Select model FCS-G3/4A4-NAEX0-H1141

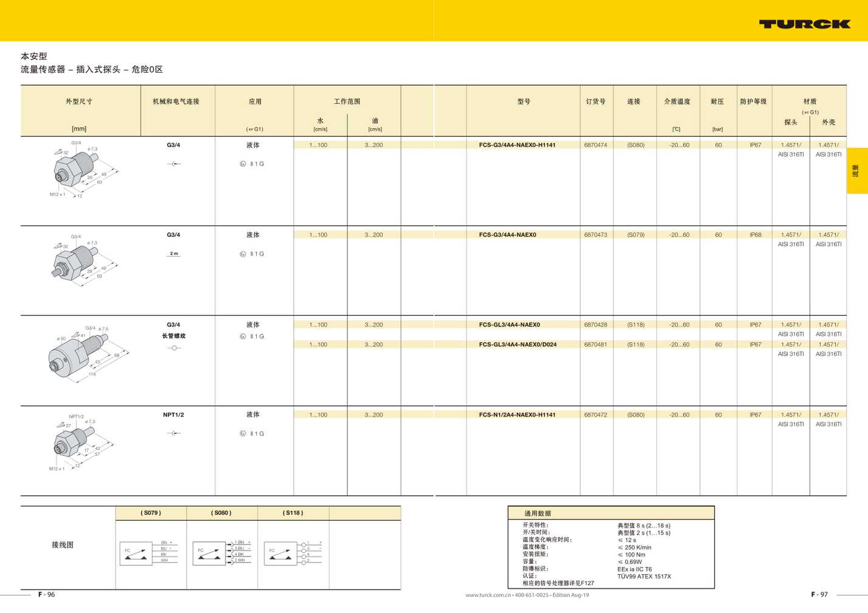517,145
